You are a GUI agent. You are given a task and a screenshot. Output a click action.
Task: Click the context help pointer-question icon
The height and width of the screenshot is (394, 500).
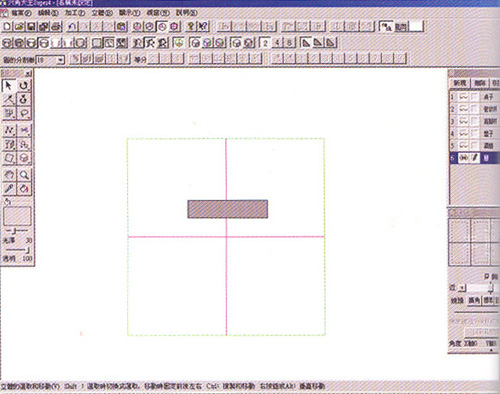pyautogui.click(x=203, y=26)
